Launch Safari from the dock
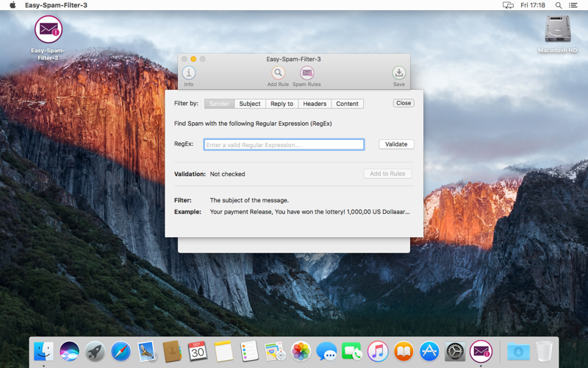 click(x=121, y=352)
